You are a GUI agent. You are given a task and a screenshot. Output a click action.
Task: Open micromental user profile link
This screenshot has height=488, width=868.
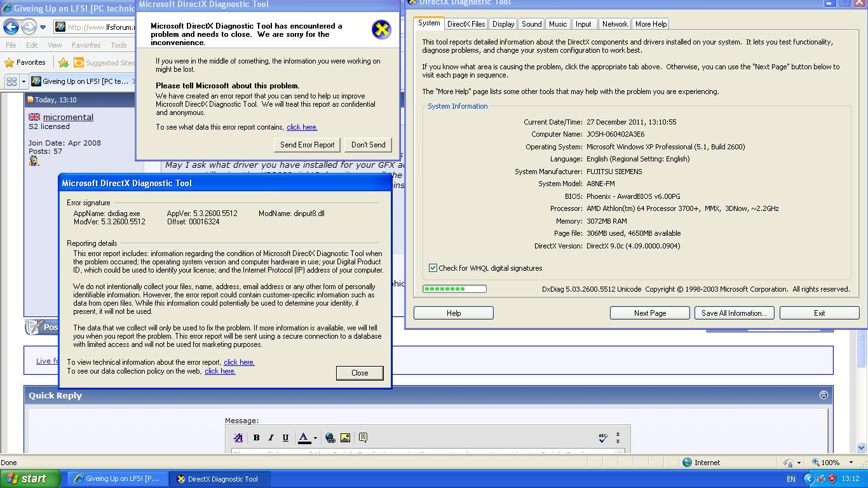point(68,117)
